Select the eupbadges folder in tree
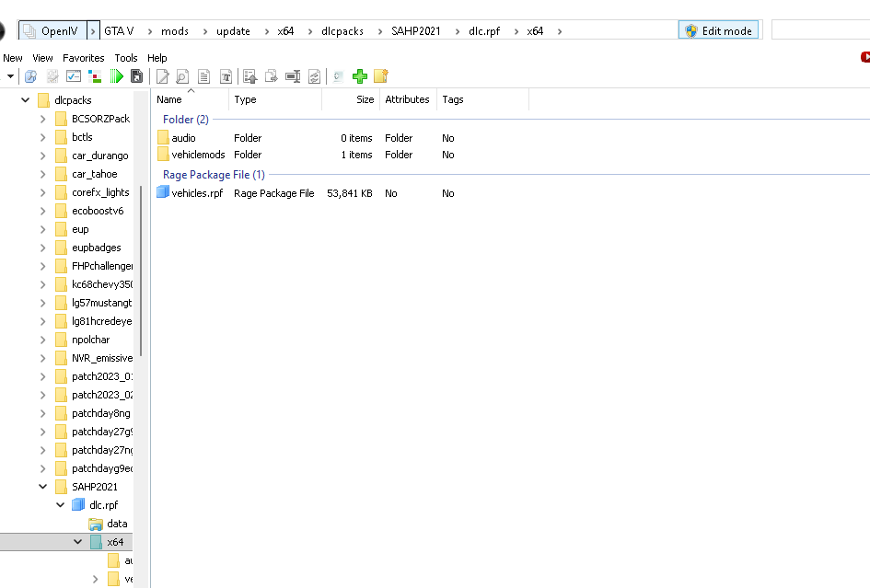The height and width of the screenshot is (588, 870). [x=97, y=248]
